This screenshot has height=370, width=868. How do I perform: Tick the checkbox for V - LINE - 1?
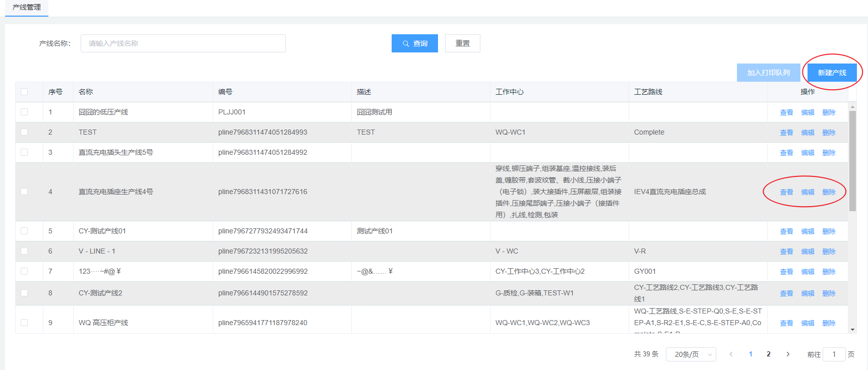[x=24, y=251]
